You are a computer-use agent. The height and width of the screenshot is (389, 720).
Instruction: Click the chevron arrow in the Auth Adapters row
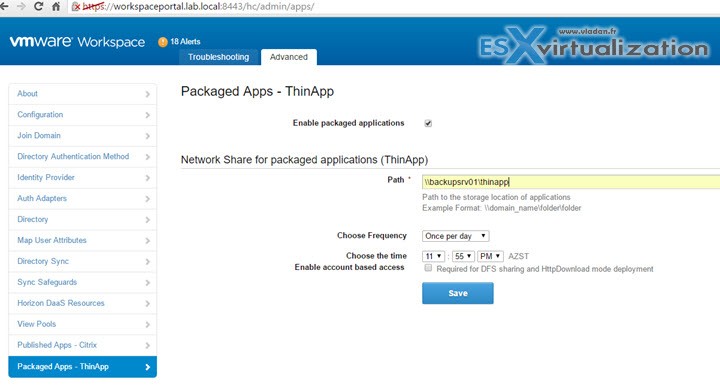coord(147,199)
